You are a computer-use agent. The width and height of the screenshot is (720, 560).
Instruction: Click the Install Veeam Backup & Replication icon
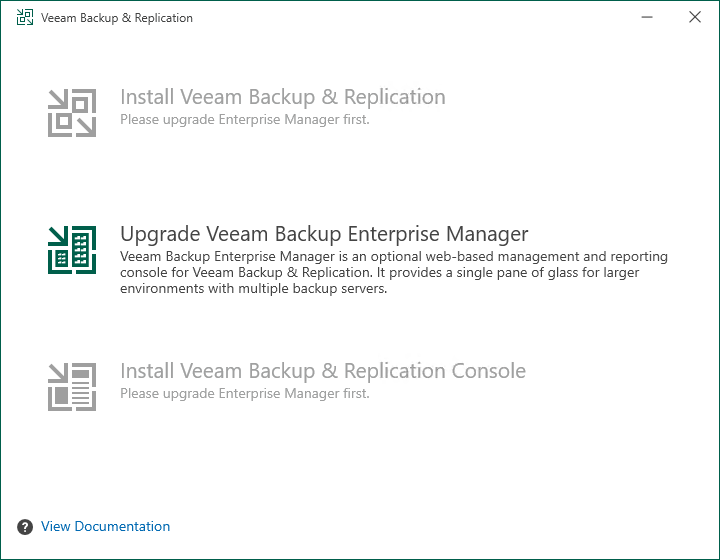pos(72,113)
